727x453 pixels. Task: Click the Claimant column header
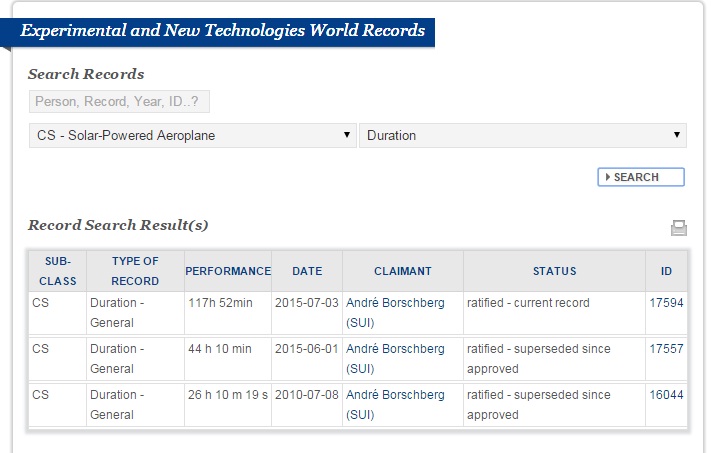[402, 271]
